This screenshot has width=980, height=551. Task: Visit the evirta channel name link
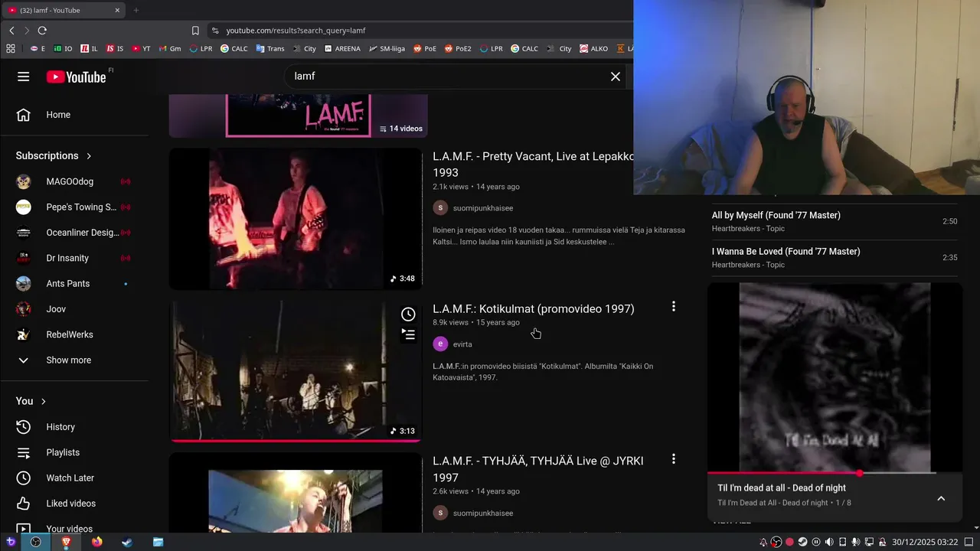[462, 344]
